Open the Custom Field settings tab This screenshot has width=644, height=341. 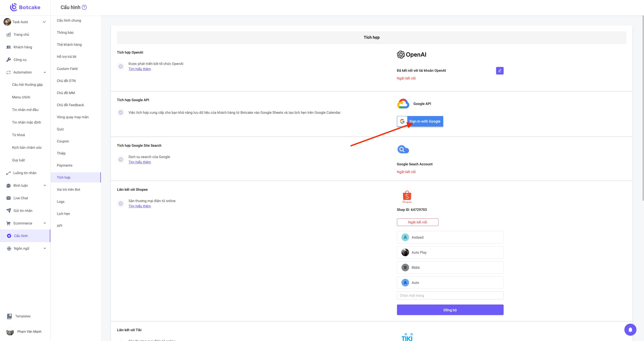(67, 69)
